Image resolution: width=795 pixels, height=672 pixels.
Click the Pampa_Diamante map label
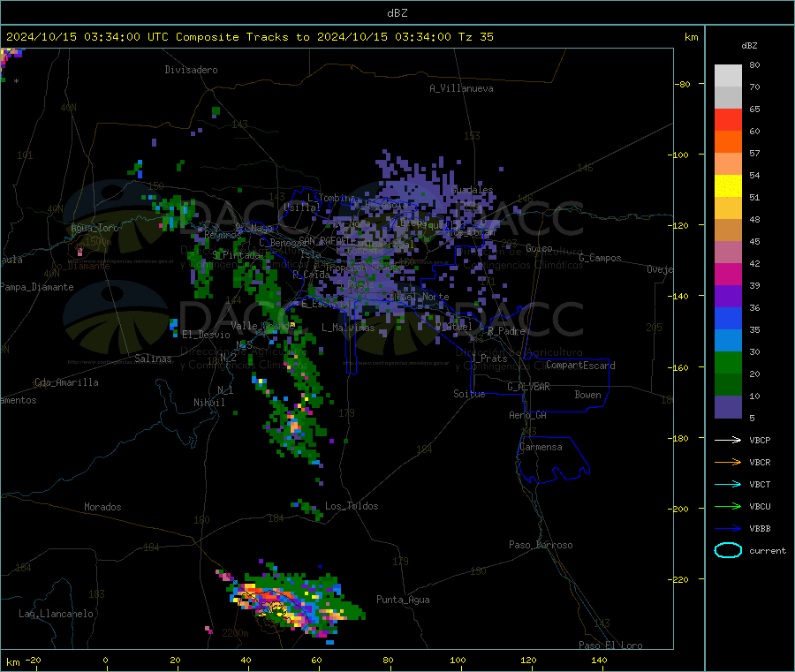coord(37,287)
